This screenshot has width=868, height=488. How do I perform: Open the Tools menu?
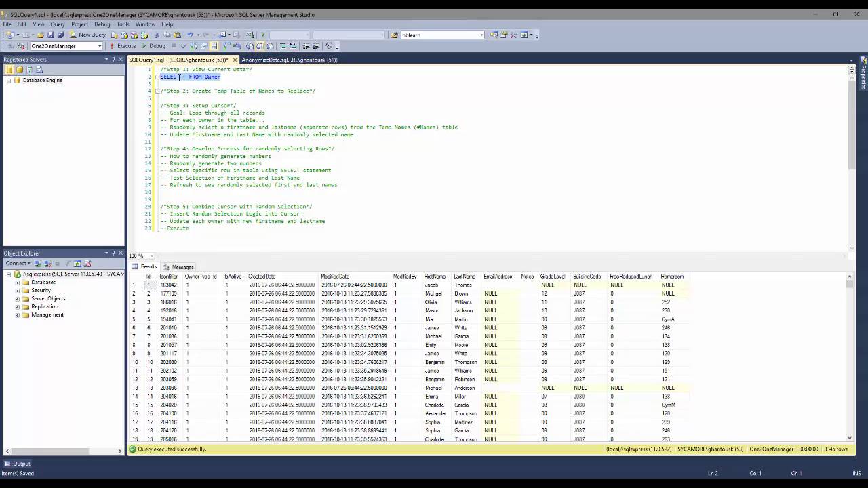click(x=123, y=24)
